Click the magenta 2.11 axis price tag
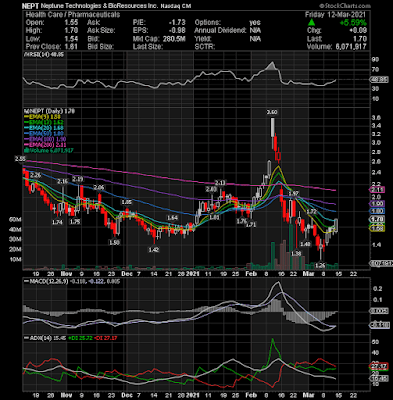This screenshot has width=393, height=400. (378, 190)
